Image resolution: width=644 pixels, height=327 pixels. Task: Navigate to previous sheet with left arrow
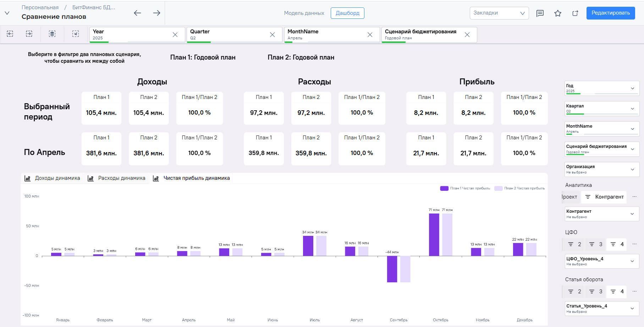point(138,13)
